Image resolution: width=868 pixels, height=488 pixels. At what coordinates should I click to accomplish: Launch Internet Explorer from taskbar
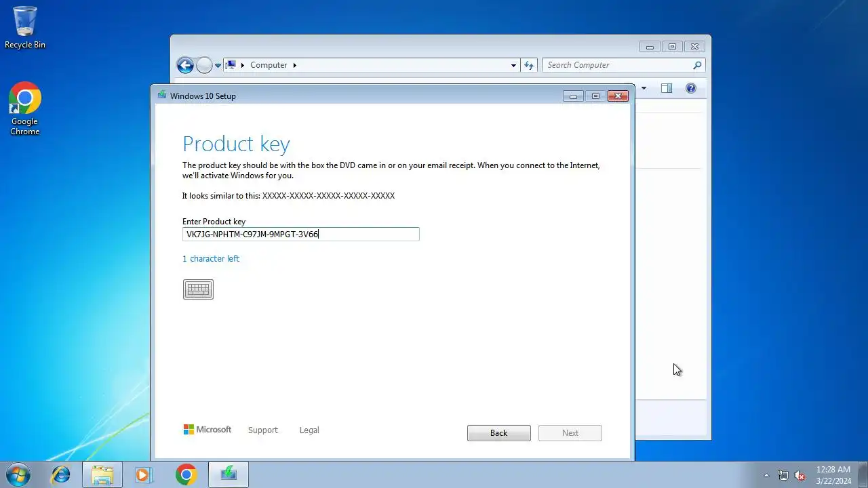coord(61,474)
